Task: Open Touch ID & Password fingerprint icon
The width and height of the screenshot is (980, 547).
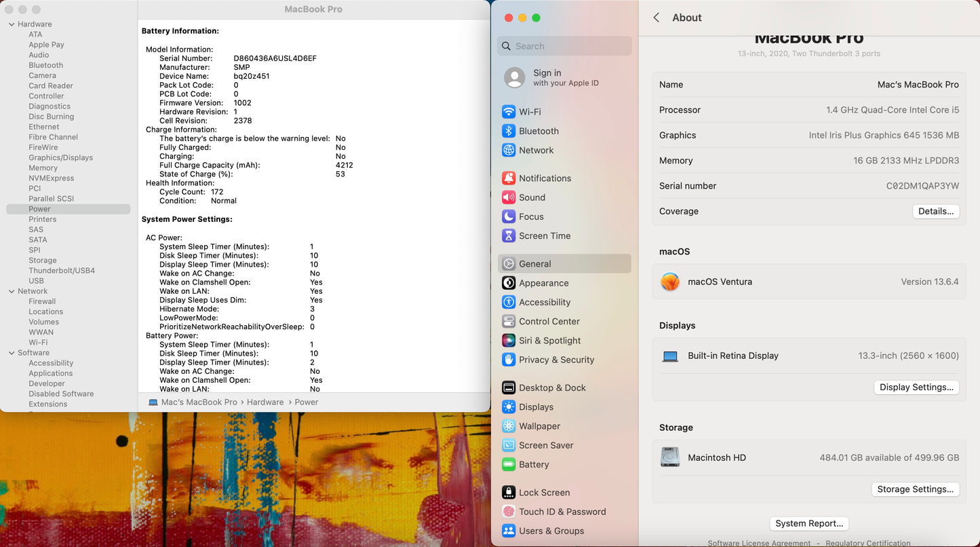Action: click(x=509, y=512)
